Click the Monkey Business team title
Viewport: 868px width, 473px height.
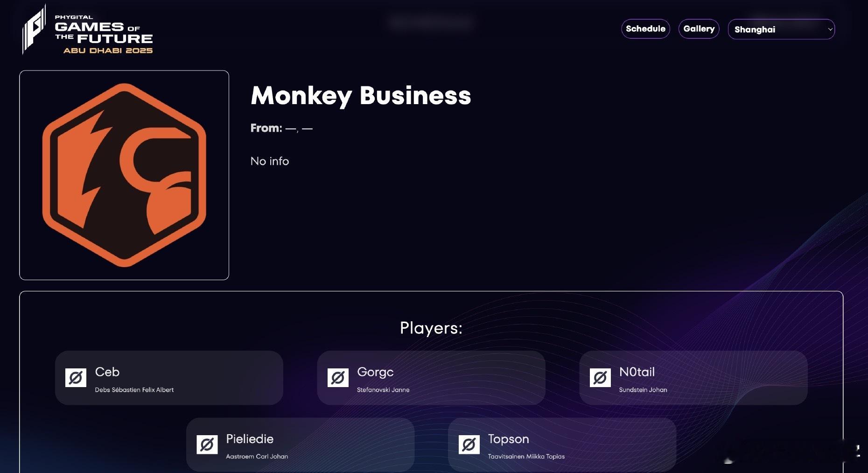pos(361,96)
